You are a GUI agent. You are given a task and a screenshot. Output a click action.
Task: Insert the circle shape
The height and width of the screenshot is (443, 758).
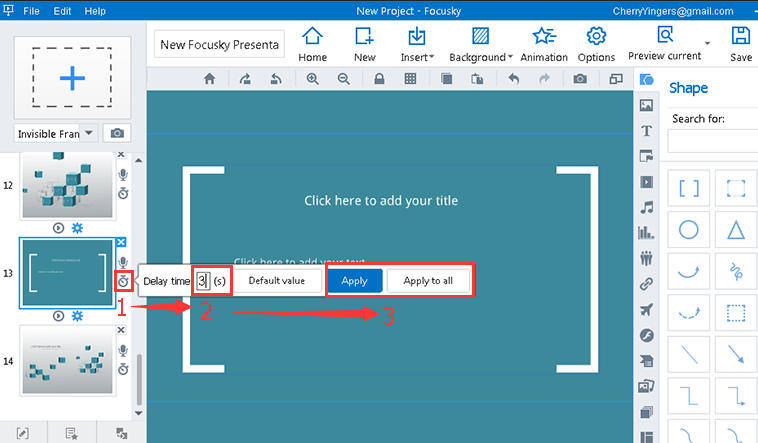click(688, 230)
